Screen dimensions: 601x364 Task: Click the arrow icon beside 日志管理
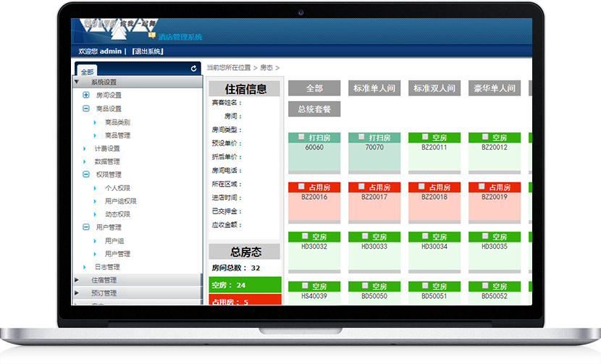pyautogui.click(x=86, y=267)
